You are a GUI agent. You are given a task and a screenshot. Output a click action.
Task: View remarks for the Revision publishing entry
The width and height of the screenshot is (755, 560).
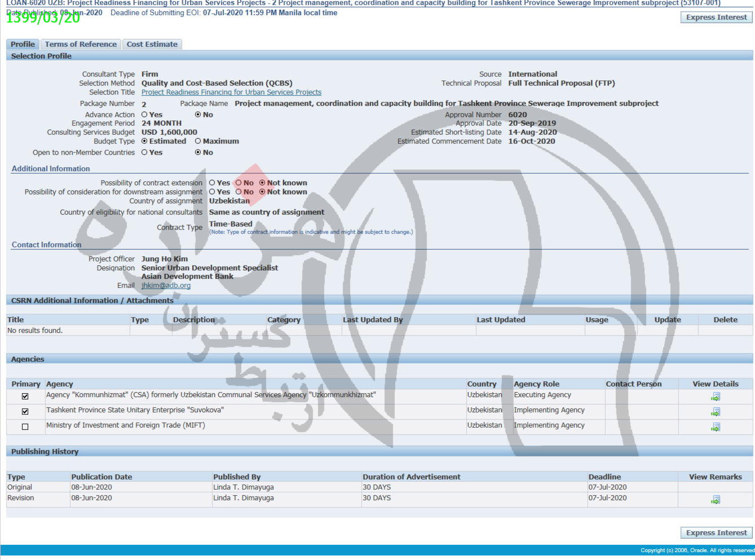click(x=716, y=500)
